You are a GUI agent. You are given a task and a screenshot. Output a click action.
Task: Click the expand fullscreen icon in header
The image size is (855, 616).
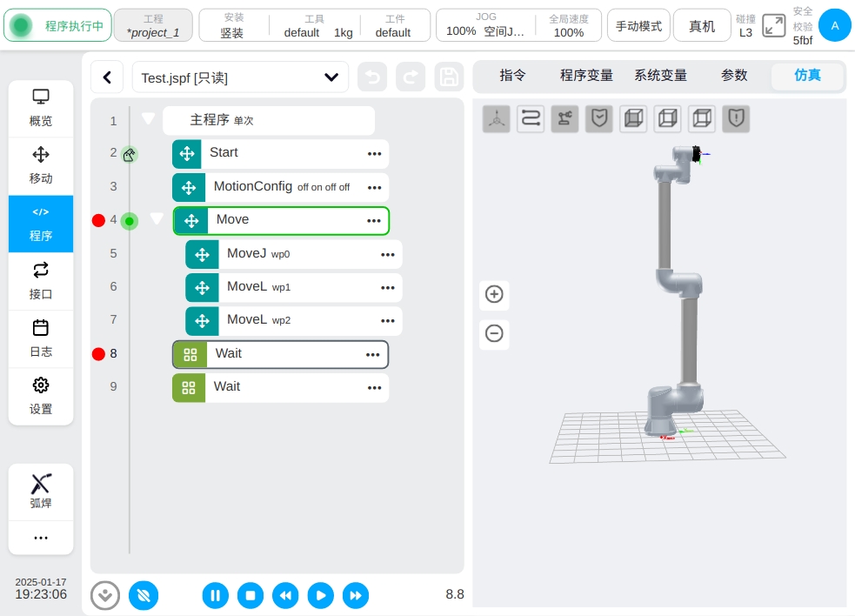[773, 25]
